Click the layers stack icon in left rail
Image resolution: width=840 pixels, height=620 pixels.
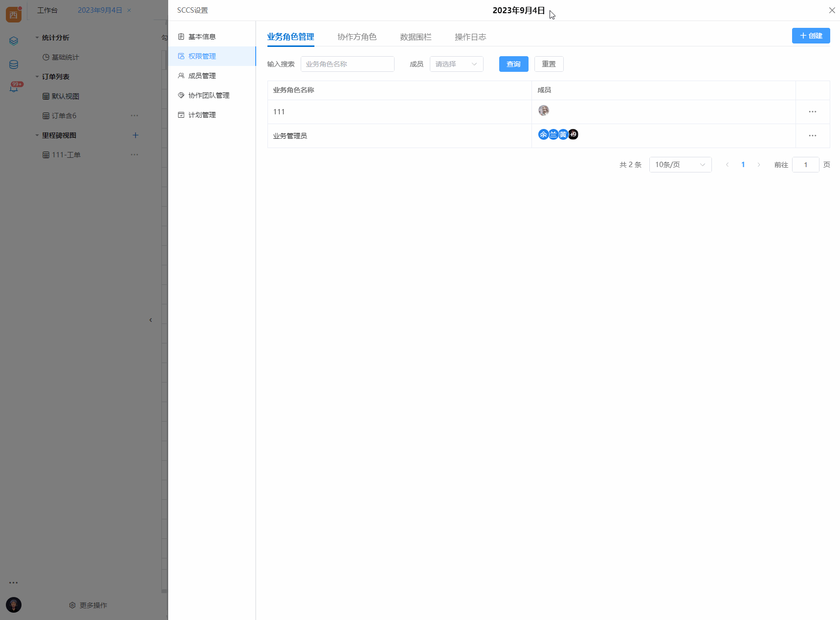click(14, 41)
